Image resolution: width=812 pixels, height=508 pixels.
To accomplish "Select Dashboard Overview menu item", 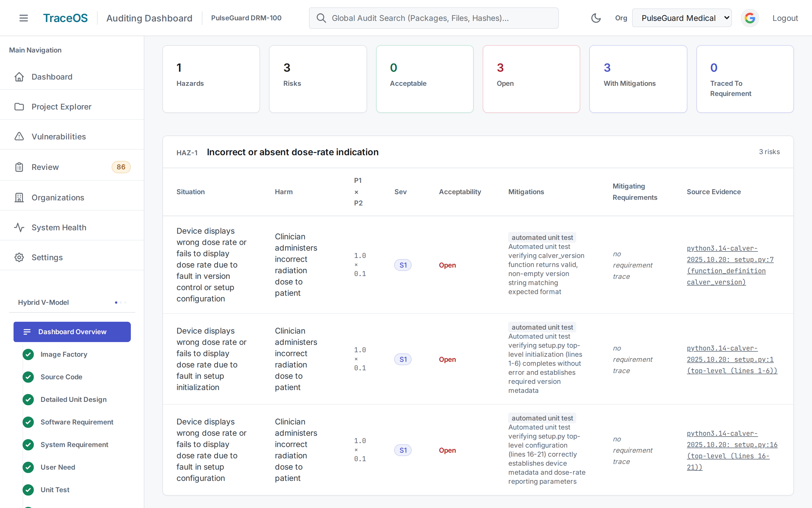I will [72, 332].
